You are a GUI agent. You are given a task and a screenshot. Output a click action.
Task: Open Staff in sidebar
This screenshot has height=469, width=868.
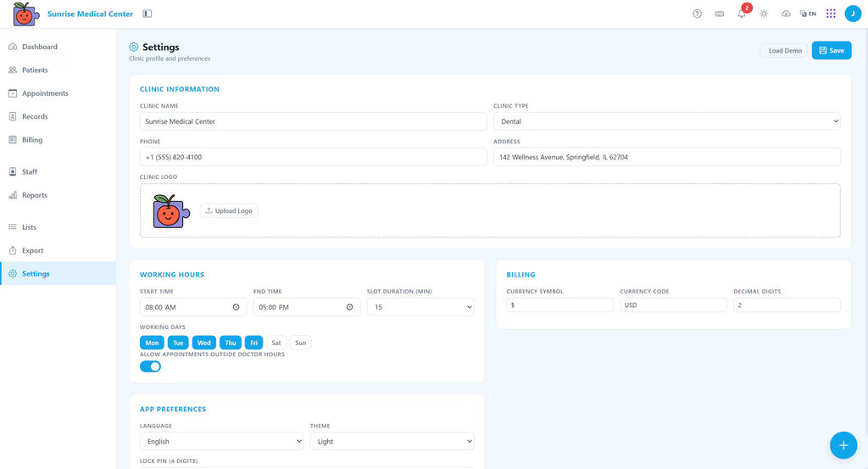58,171
